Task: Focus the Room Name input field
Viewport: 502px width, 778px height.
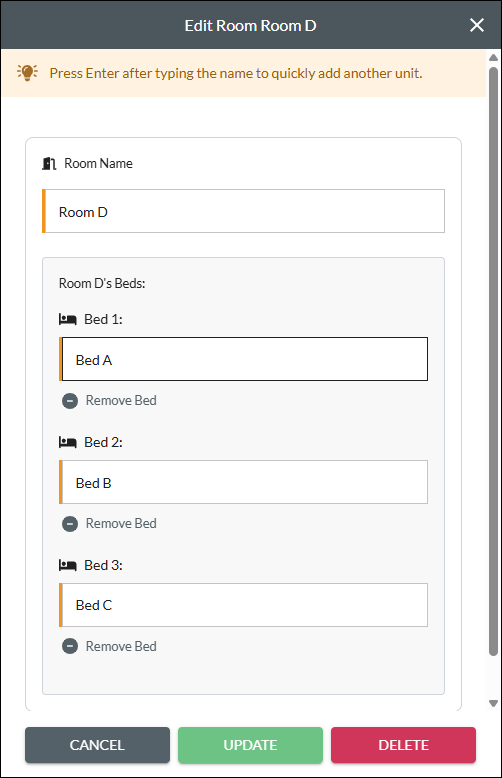Action: click(244, 211)
